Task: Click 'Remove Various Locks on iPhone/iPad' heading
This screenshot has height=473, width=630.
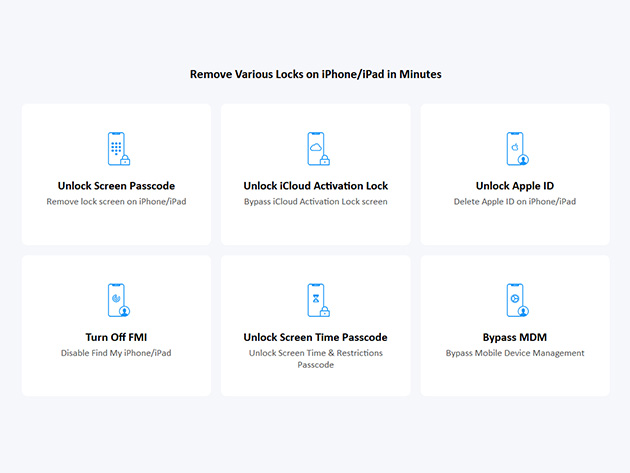Action: (x=315, y=74)
